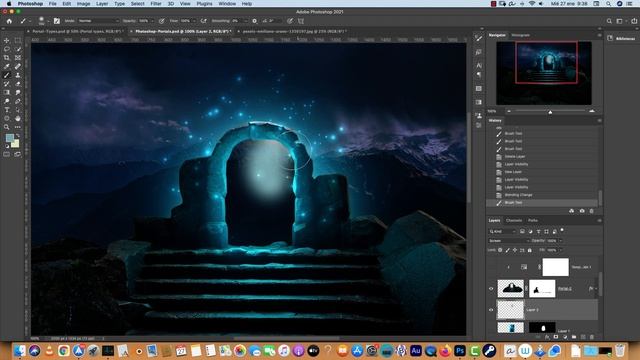Toggle visibility of Layer 2
Screen dimensions: 640x360
click(491, 310)
